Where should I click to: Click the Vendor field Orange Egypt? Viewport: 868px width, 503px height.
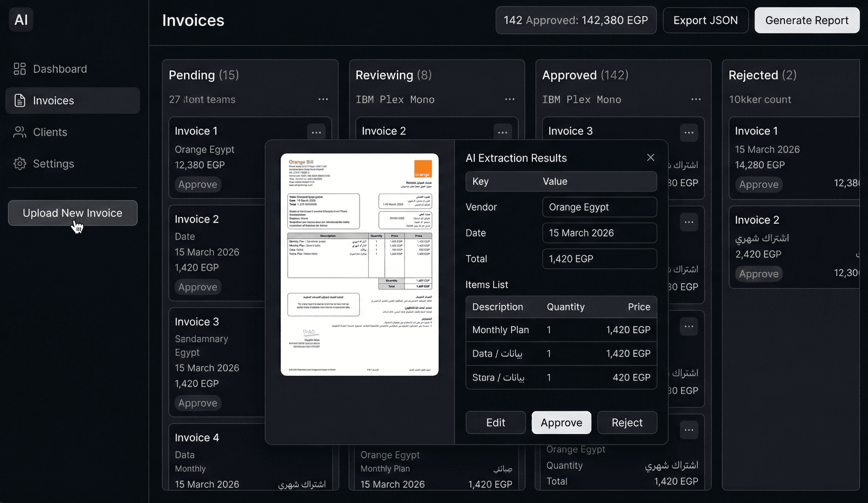click(x=599, y=207)
